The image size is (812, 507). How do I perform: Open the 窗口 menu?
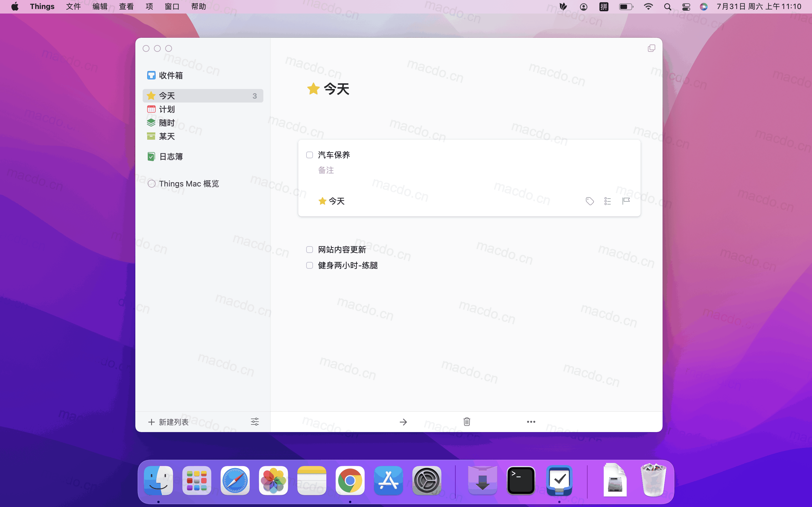point(172,6)
